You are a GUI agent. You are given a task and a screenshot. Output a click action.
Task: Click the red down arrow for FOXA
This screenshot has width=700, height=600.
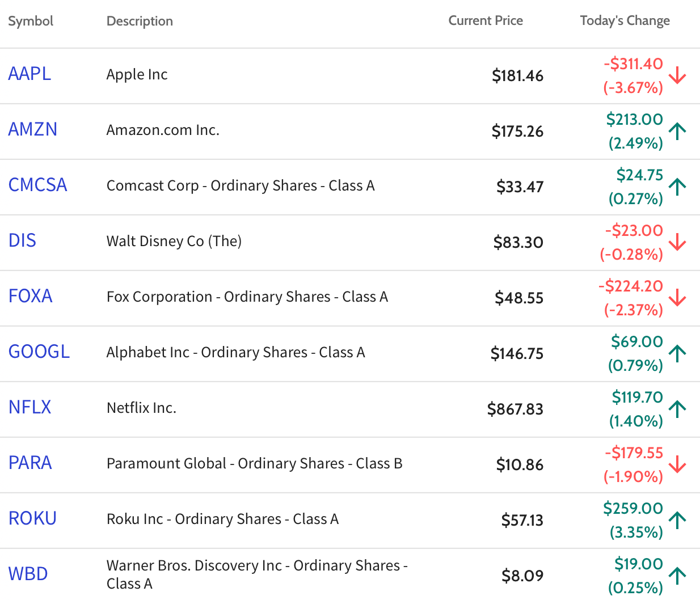pyautogui.click(x=677, y=298)
